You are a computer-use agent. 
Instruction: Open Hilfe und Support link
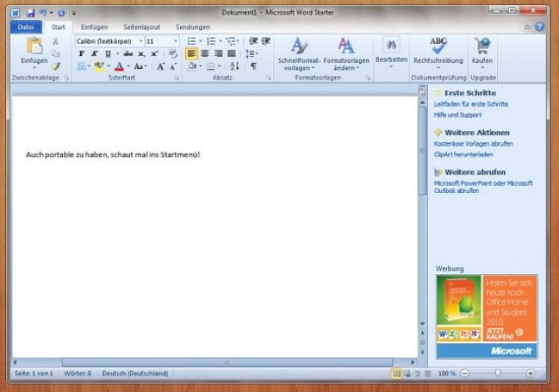pyautogui.click(x=458, y=114)
